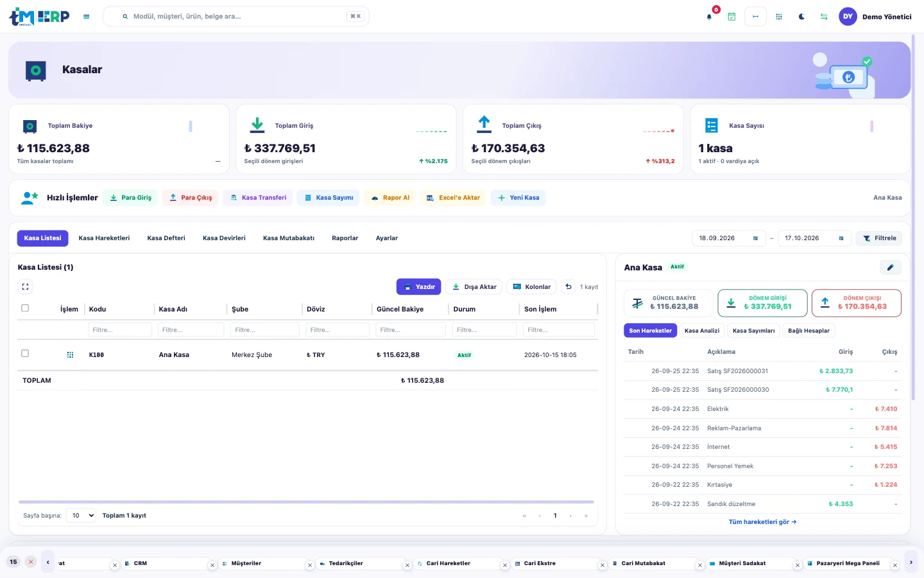Select the Kasa Analizi tab in Ana Kasa panel
The width and height of the screenshot is (924, 578).
(702, 331)
